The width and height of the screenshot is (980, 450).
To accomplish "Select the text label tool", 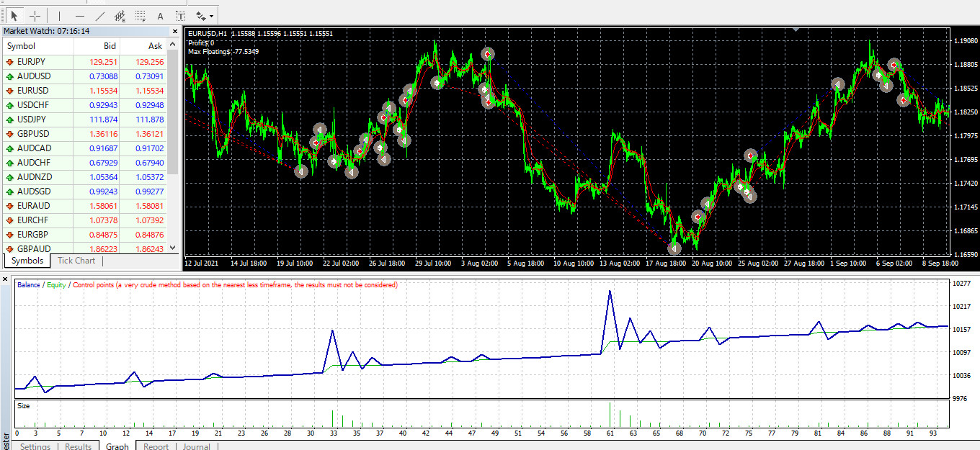I will pos(180,15).
